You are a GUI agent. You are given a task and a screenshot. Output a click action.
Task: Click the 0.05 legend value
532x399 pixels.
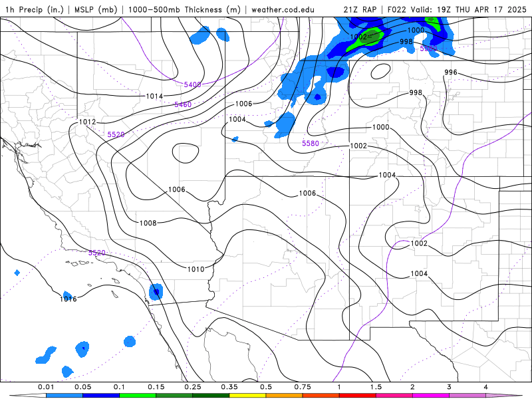(x=82, y=387)
